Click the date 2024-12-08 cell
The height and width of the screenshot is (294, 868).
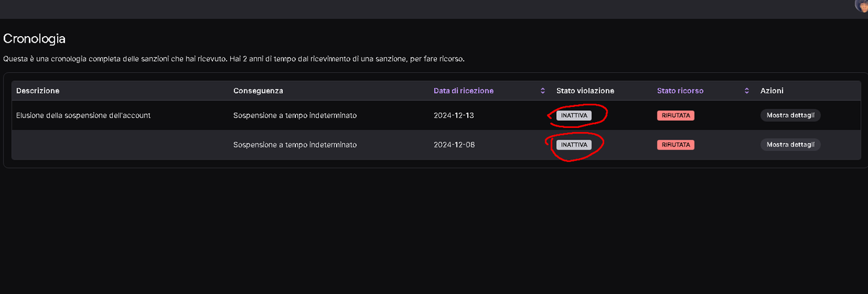(x=454, y=144)
